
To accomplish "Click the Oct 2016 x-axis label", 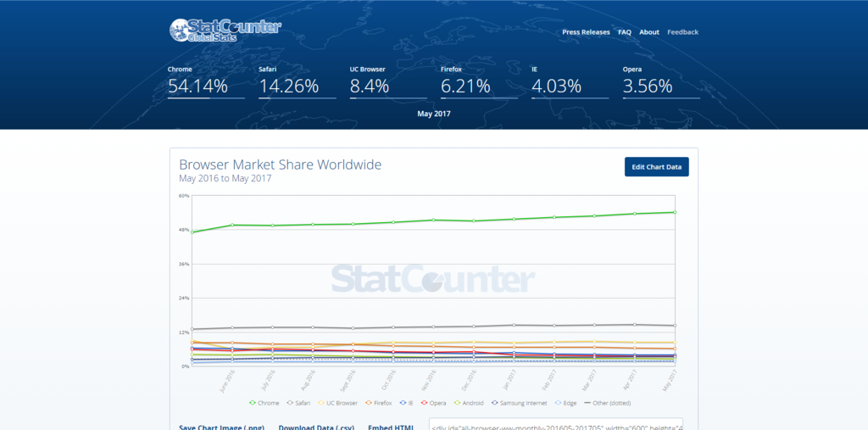I will coord(390,380).
